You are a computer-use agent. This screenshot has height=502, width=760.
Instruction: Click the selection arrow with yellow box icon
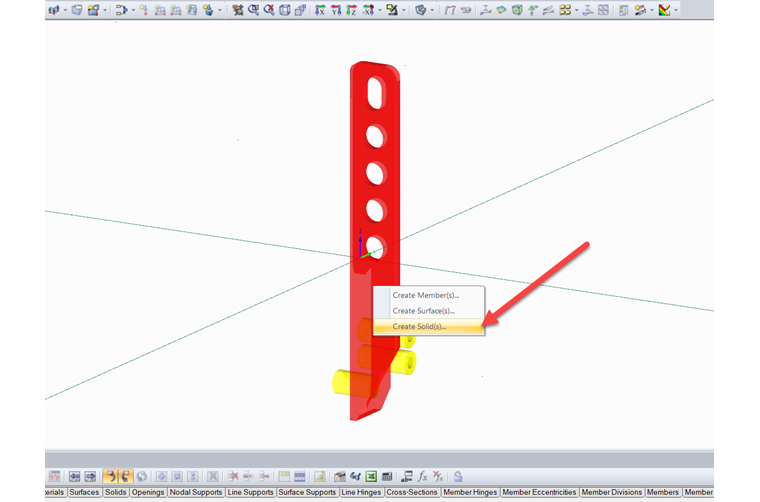(x=392, y=10)
